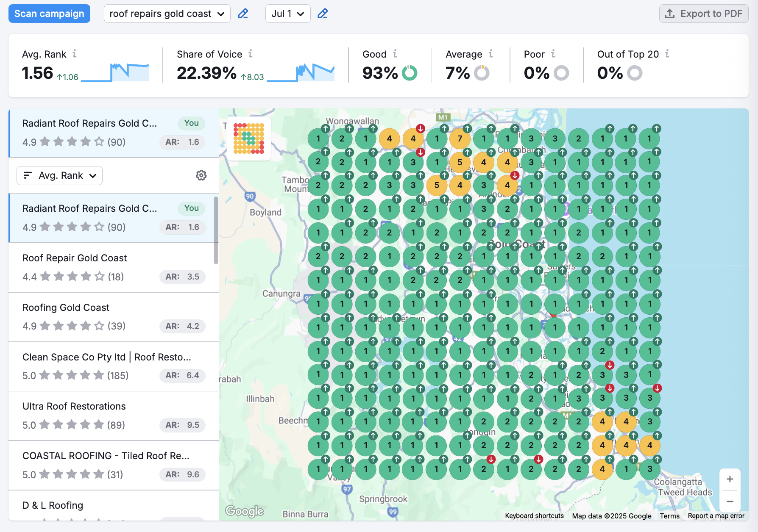Click info icon next to Out of Top 20

(667, 54)
